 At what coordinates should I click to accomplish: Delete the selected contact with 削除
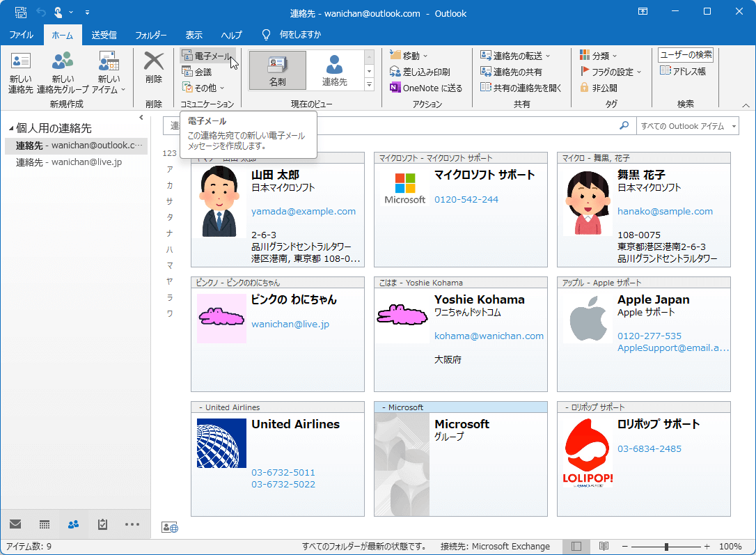click(154, 68)
